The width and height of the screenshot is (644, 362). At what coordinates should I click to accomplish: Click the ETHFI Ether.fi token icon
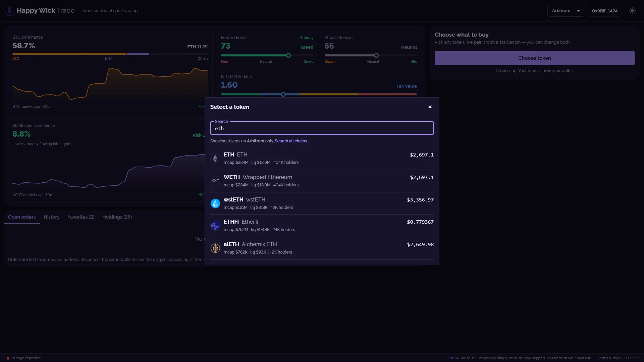(215, 226)
